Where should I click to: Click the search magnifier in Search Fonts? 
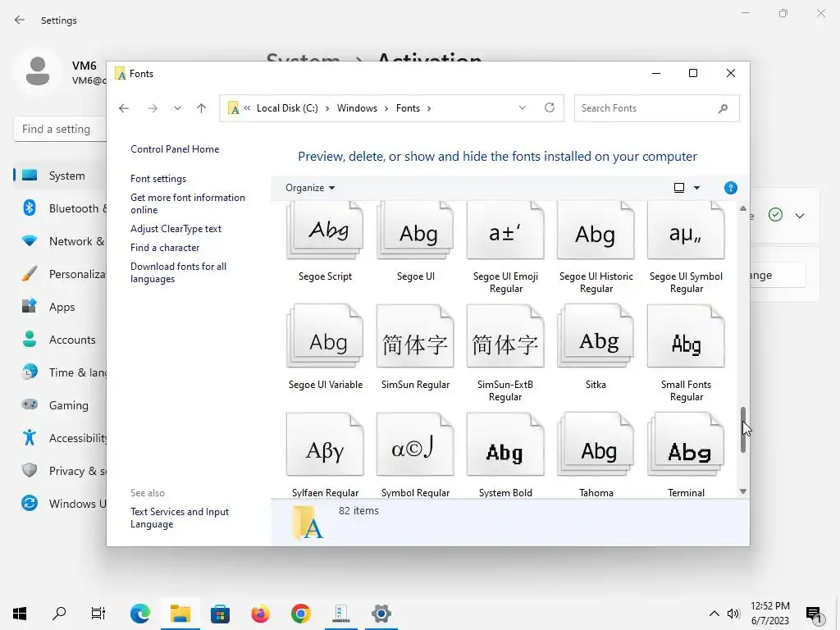click(723, 108)
